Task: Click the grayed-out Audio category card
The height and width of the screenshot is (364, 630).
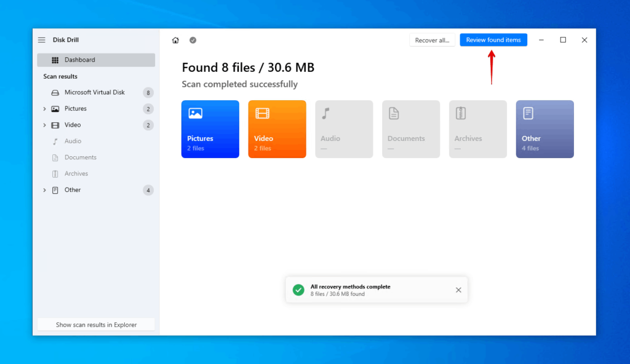Action: 344,129
